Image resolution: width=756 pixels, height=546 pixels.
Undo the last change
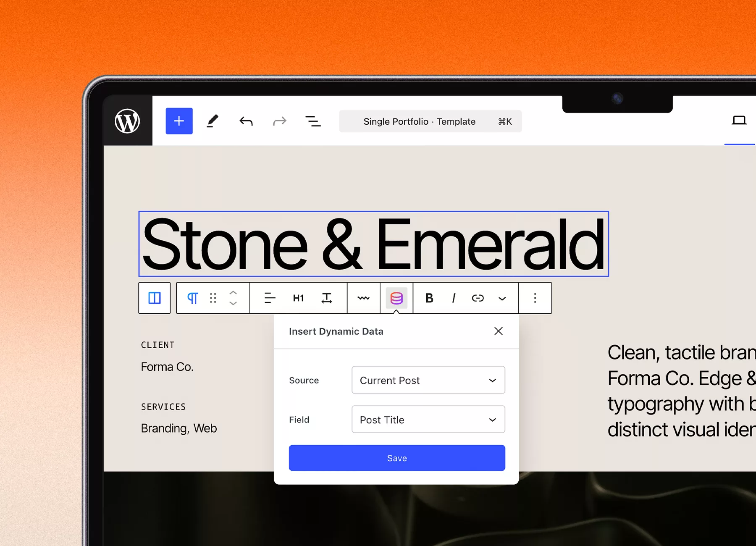tap(246, 121)
